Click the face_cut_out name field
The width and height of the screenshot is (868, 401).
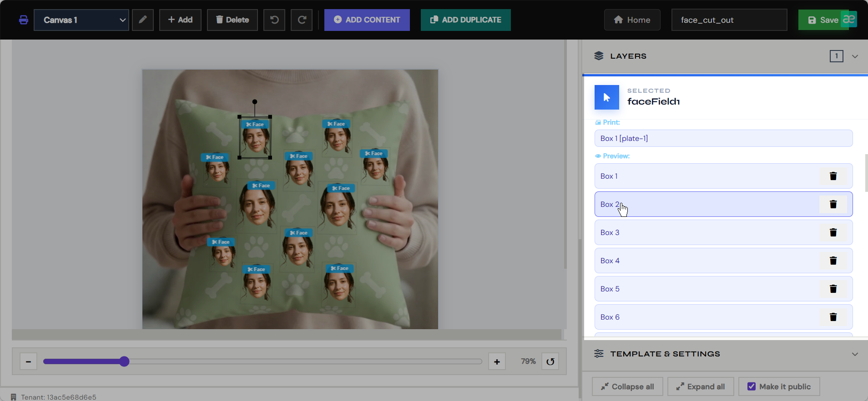(729, 20)
